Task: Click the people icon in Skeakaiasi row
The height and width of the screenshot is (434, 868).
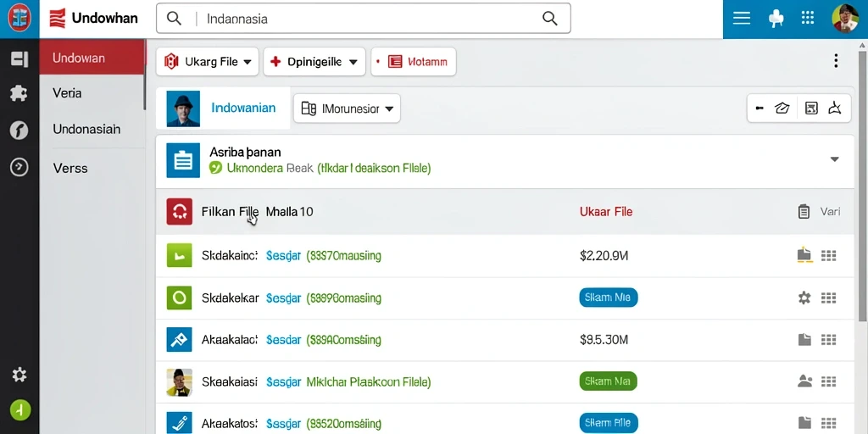Action: 804,381
